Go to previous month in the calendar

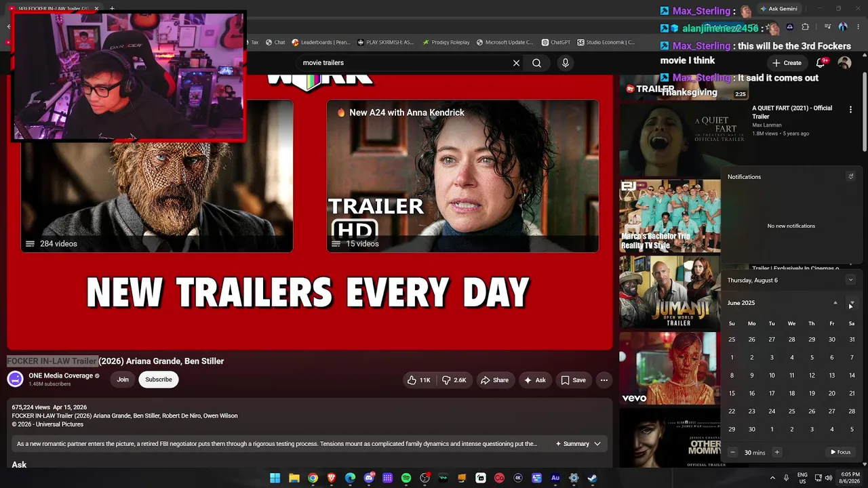[835, 303]
